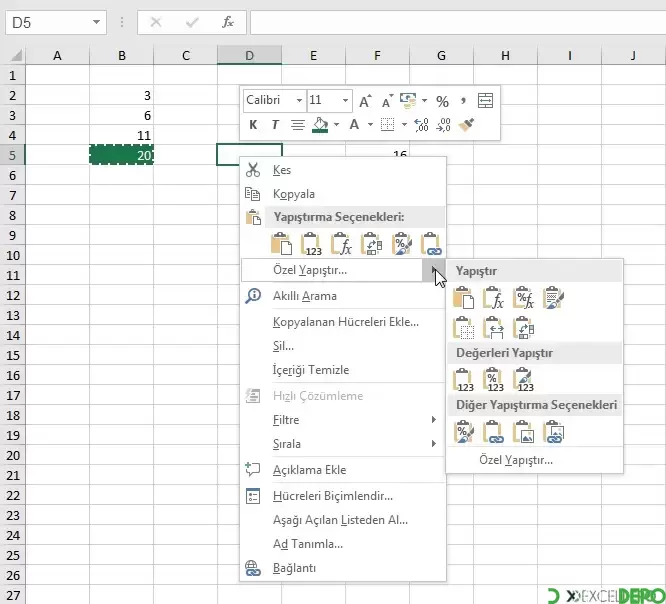The image size is (666, 604).
Task: Choose Bağlantı from the context menu
Action: point(343,567)
